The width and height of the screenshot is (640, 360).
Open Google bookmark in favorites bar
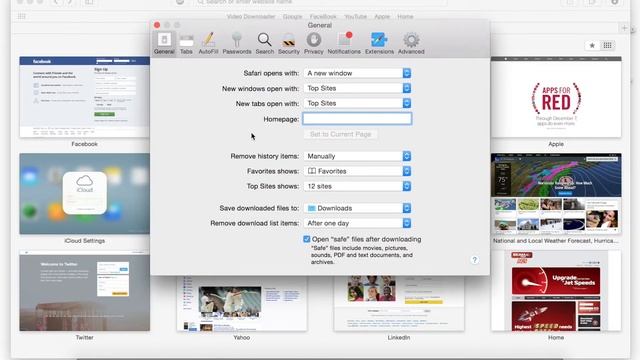[x=292, y=17]
